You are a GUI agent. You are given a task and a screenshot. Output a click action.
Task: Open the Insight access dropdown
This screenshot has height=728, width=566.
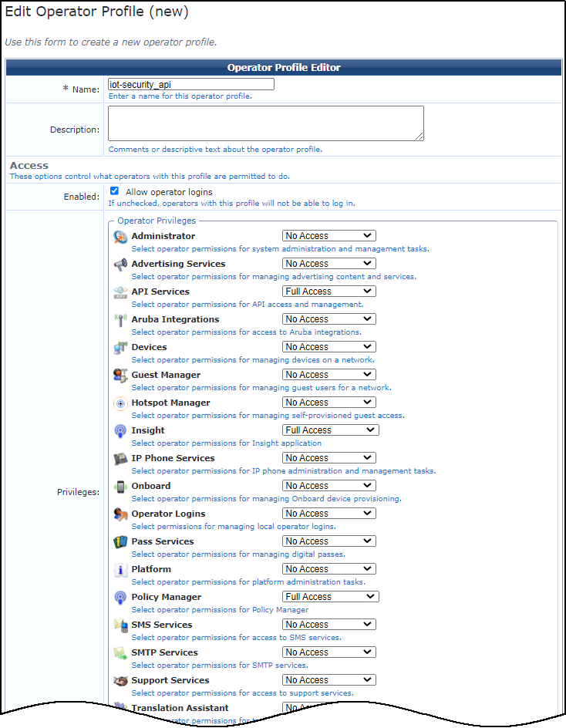[330, 430]
